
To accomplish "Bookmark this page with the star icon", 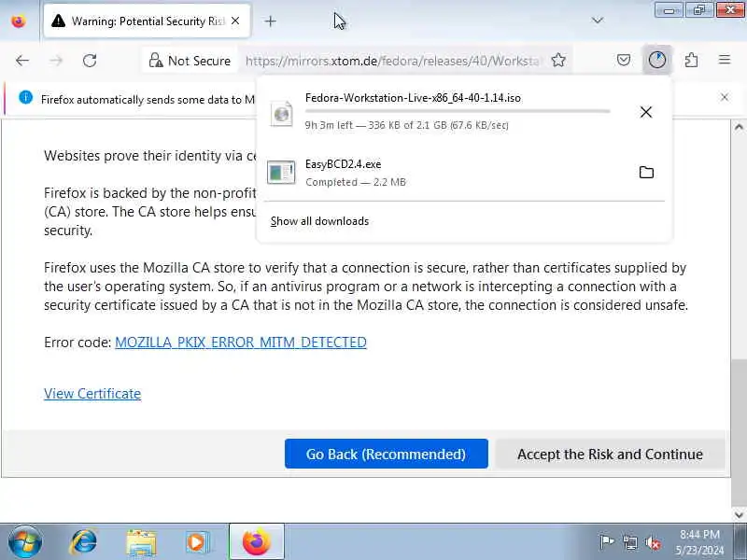I will 558,60.
